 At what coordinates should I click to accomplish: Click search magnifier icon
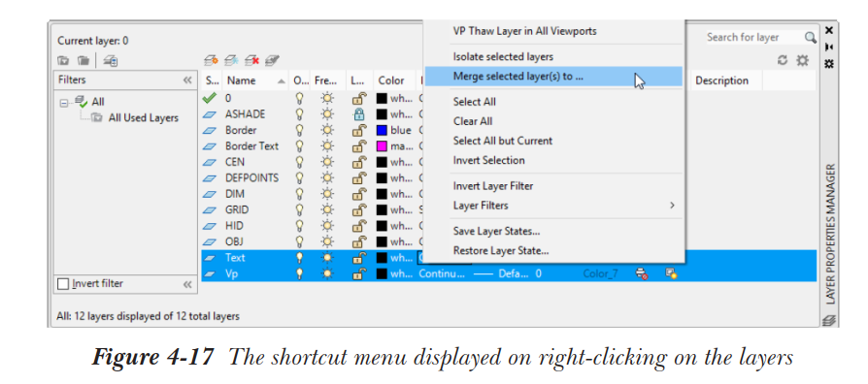tap(810, 38)
